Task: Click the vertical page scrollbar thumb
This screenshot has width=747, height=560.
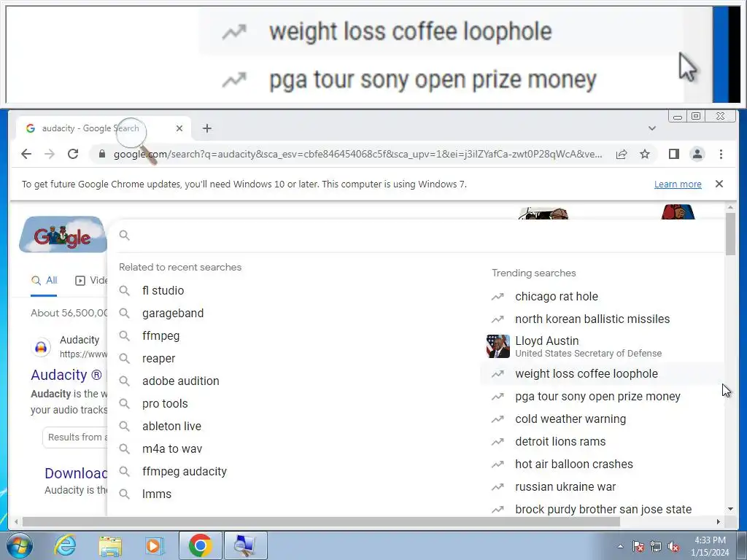Action: click(x=730, y=234)
